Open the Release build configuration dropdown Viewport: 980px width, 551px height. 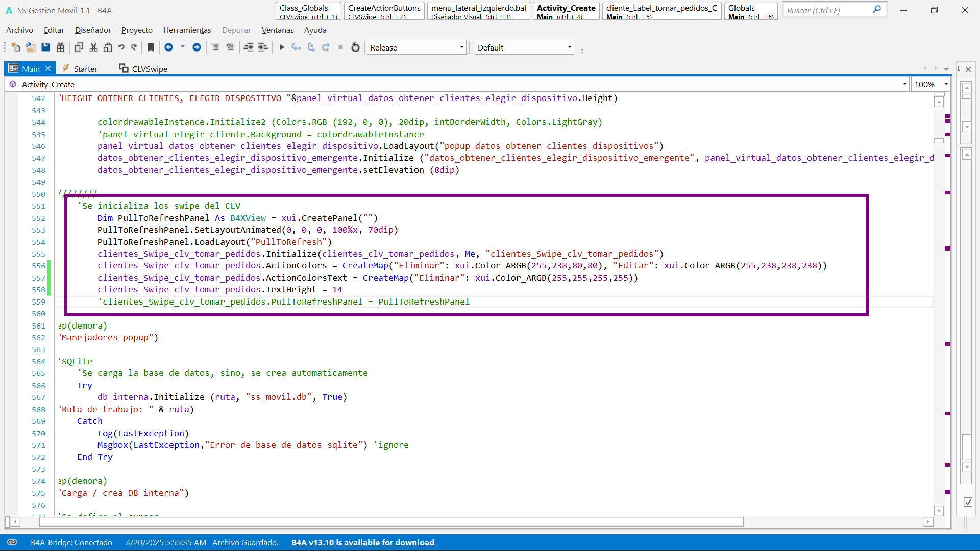click(x=416, y=47)
